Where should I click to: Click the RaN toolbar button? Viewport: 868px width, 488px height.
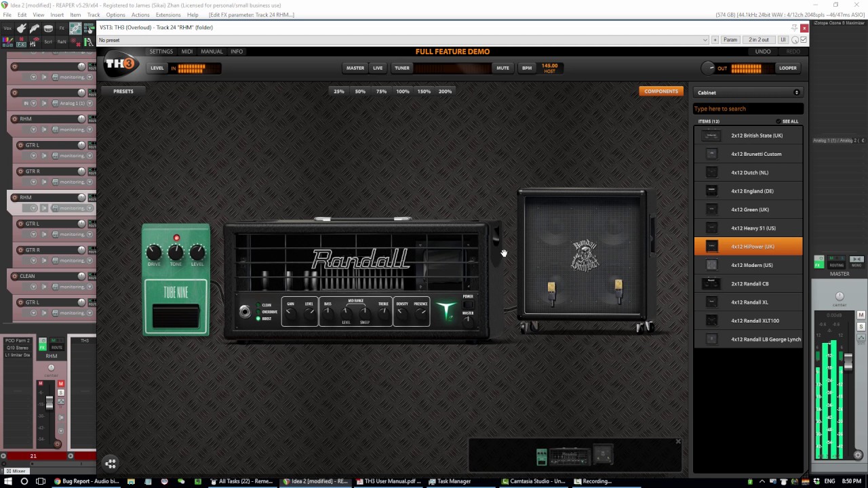point(62,41)
